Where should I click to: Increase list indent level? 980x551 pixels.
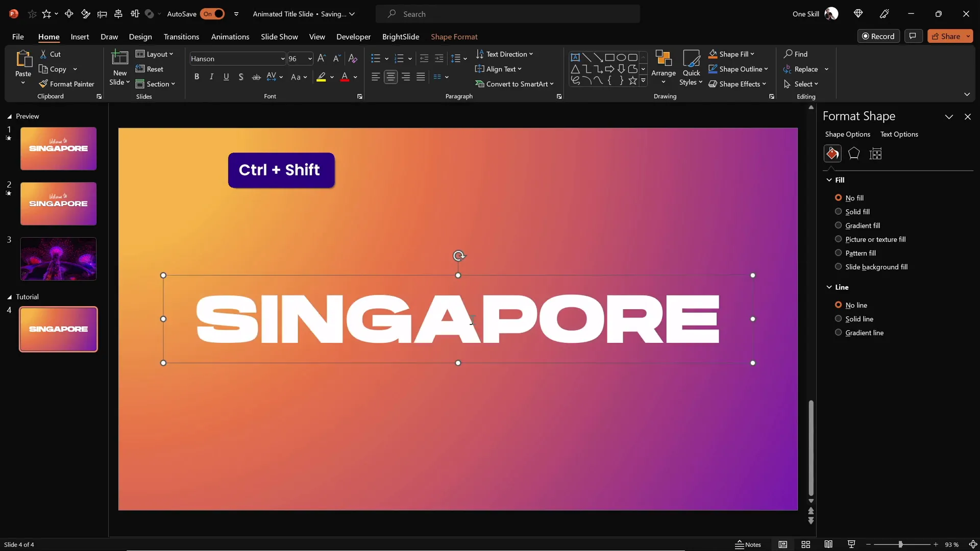439,59
